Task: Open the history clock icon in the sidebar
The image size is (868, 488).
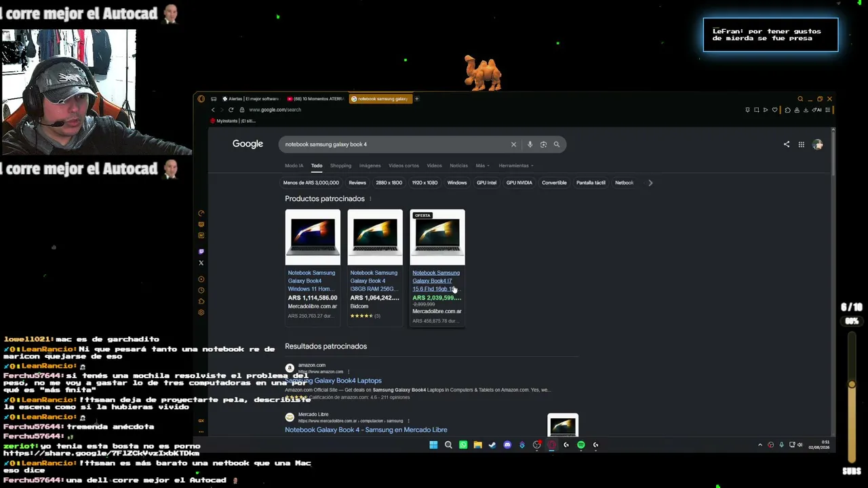Action: pyautogui.click(x=201, y=290)
